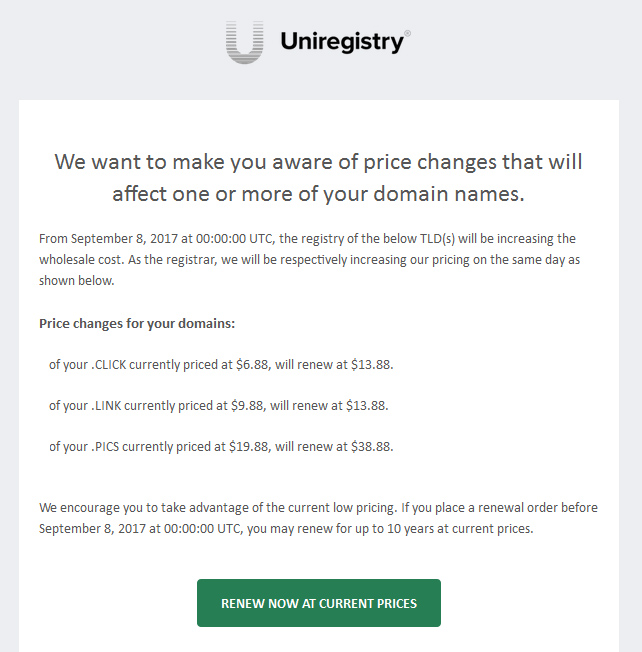Click Renew Now at Current Prices button

(319, 603)
